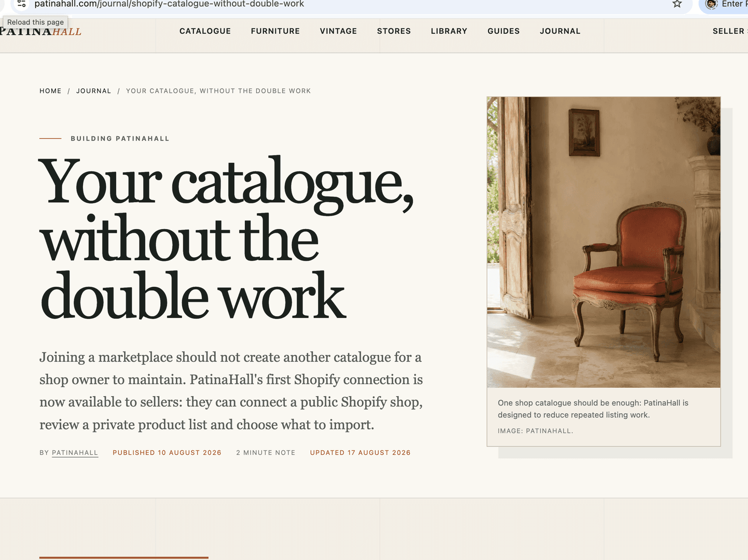Open the PatinaHall author link
748x560 pixels.
click(75, 453)
